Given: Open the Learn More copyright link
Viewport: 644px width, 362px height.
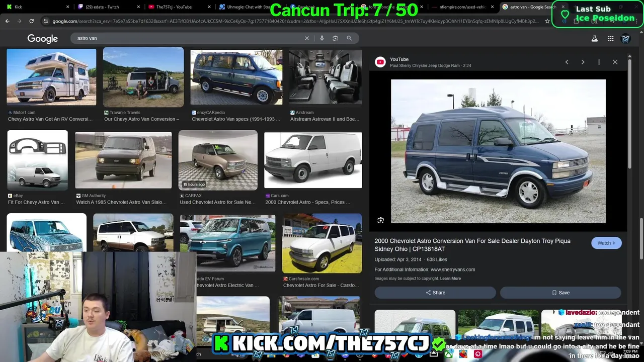Looking at the screenshot, I should tap(450, 279).
